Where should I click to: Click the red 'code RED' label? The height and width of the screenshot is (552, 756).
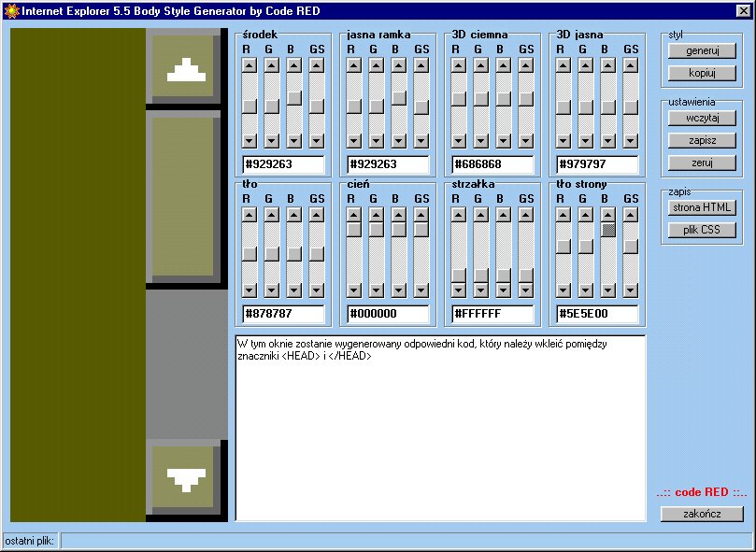point(702,492)
